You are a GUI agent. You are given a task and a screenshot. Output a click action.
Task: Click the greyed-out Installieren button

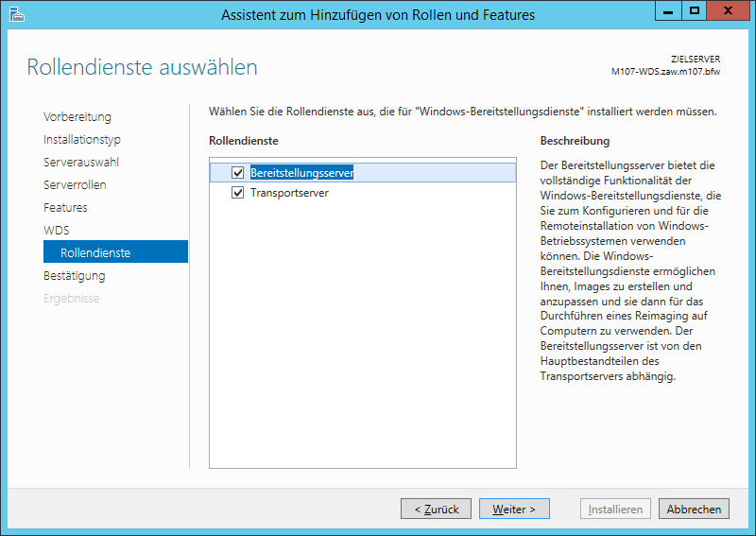[x=615, y=509]
